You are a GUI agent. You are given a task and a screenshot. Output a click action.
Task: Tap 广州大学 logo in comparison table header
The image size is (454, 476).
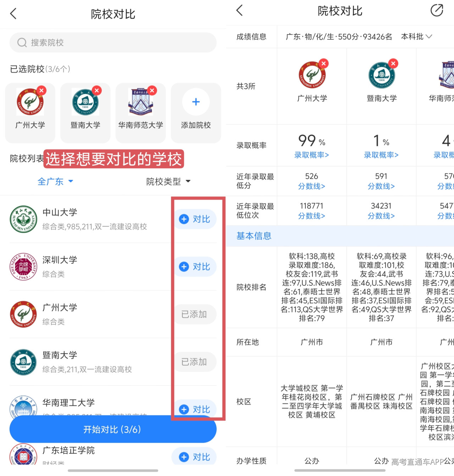[x=312, y=75]
